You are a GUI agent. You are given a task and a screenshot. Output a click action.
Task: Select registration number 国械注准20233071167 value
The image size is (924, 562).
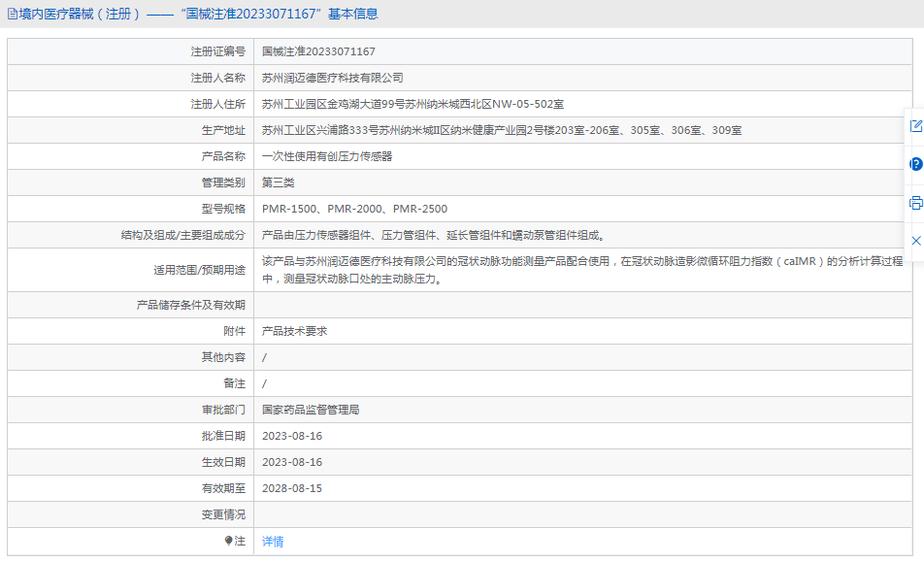point(318,51)
